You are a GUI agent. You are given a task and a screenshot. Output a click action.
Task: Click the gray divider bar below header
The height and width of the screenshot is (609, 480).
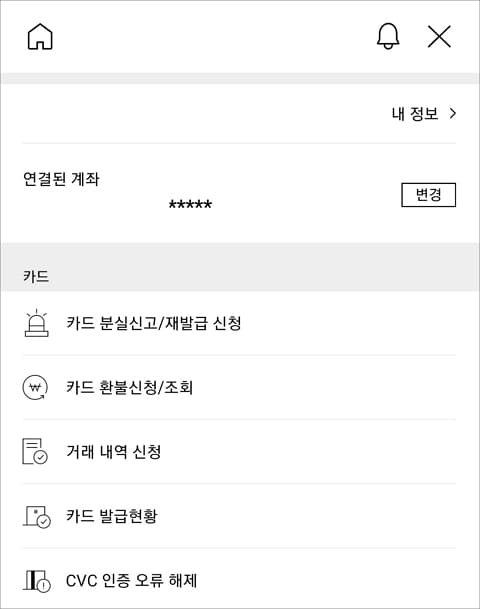tap(240, 78)
